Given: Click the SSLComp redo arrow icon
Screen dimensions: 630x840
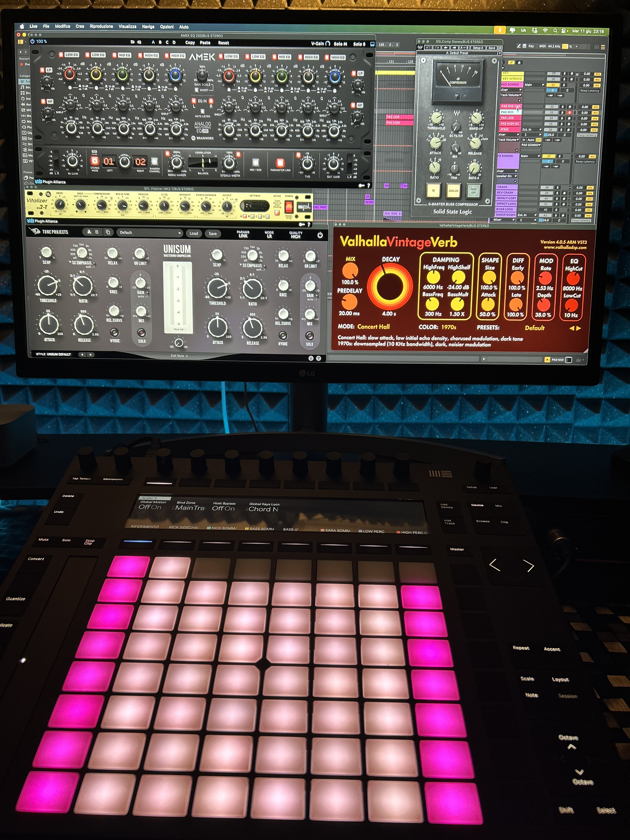Looking at the screenshot, I should 437,48.
